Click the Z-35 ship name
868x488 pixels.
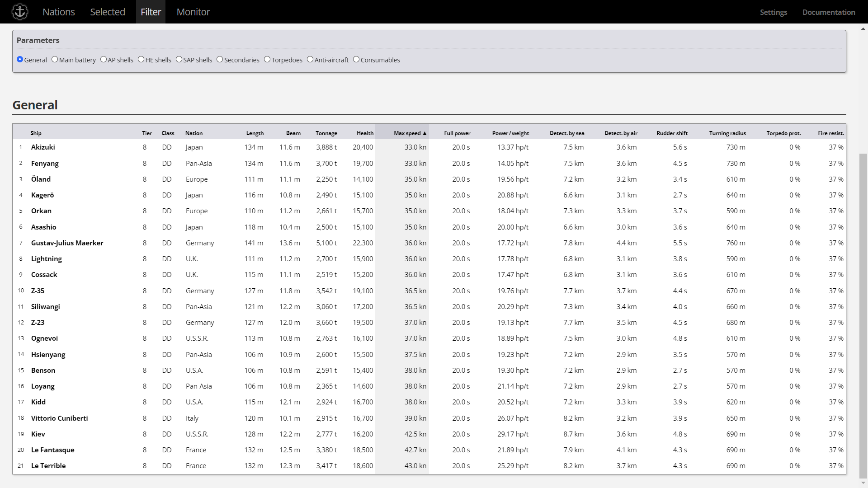coord(38,291)
